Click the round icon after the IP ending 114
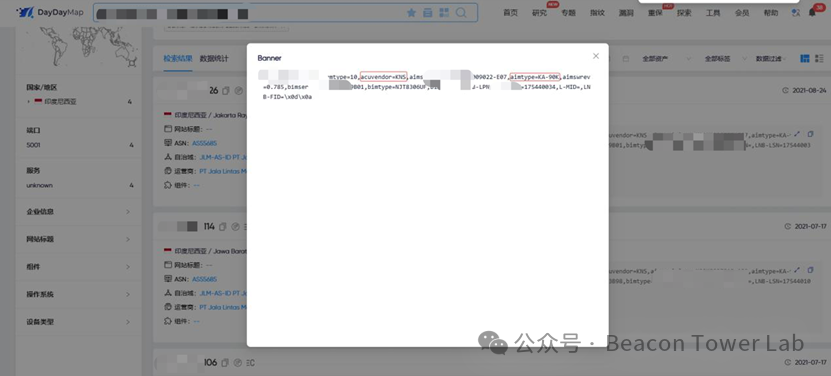This screenshot has width=831, height=376. pyautogui.click(x=235, y=227)
